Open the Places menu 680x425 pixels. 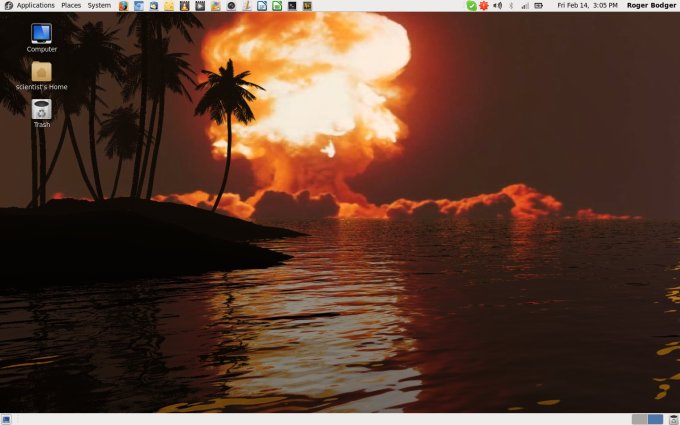(x=71, y=6)
